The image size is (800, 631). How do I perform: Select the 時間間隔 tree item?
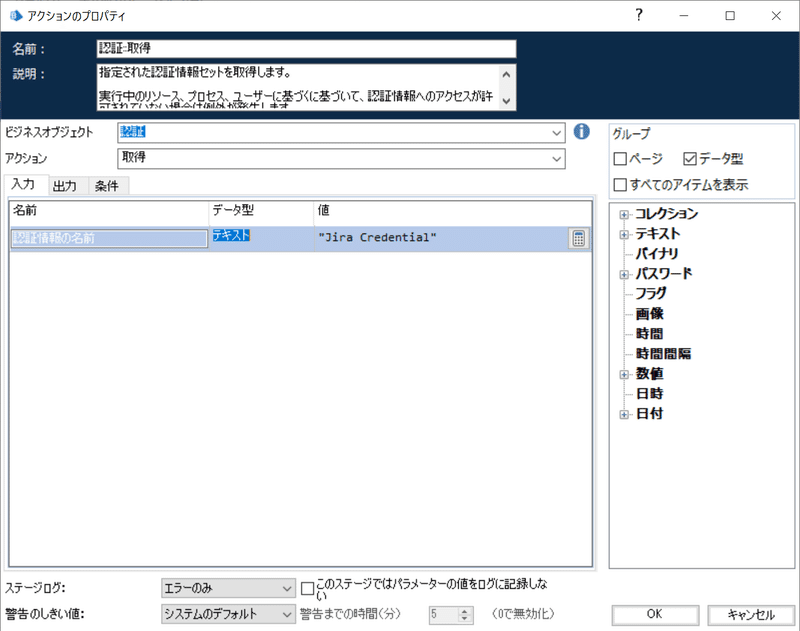coord(663,354)
